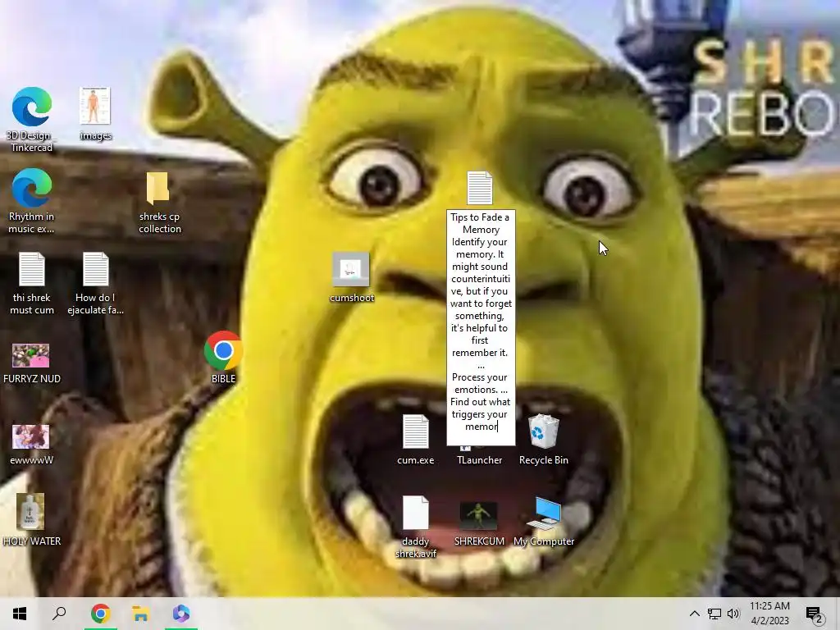Open the Recycle Bin
The width and height of the screenshot is (840, 630).
[x=544, y=440]
